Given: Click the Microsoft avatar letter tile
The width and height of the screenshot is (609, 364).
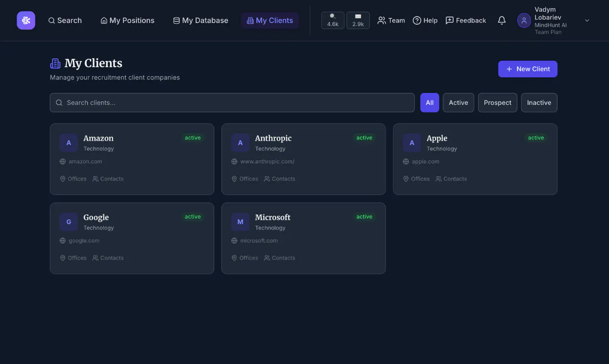Looking at the screenshot, I should point(240,222).
